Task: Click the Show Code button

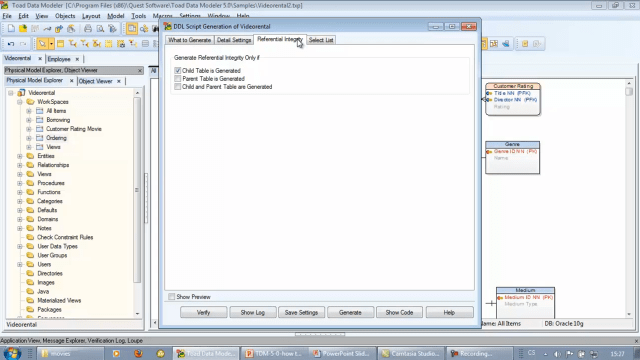Action: 399,312
